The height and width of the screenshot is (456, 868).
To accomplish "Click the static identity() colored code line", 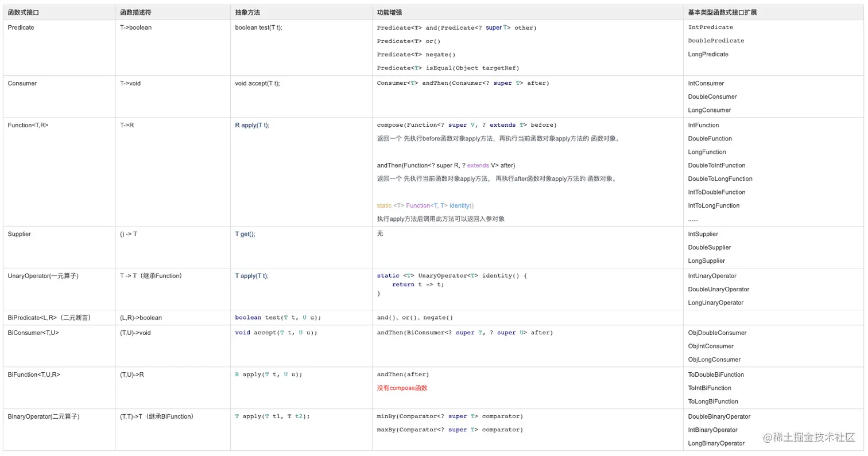I will tap(425, 205).
